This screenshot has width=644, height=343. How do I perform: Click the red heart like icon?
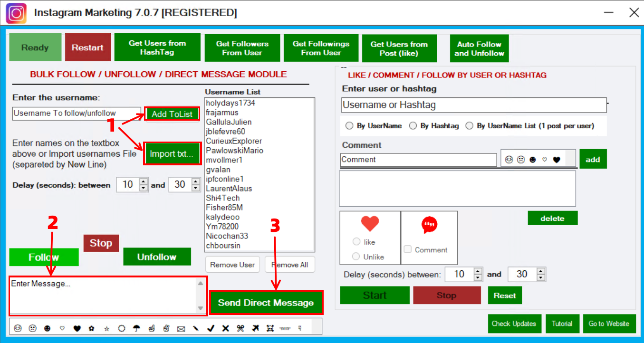click(370, 224)
